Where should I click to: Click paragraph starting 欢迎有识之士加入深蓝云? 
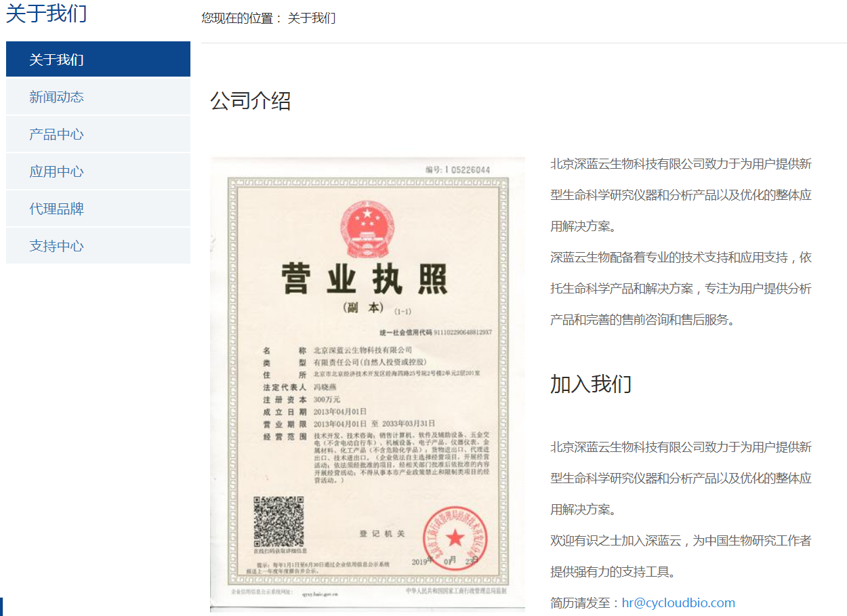pos(681,556)
